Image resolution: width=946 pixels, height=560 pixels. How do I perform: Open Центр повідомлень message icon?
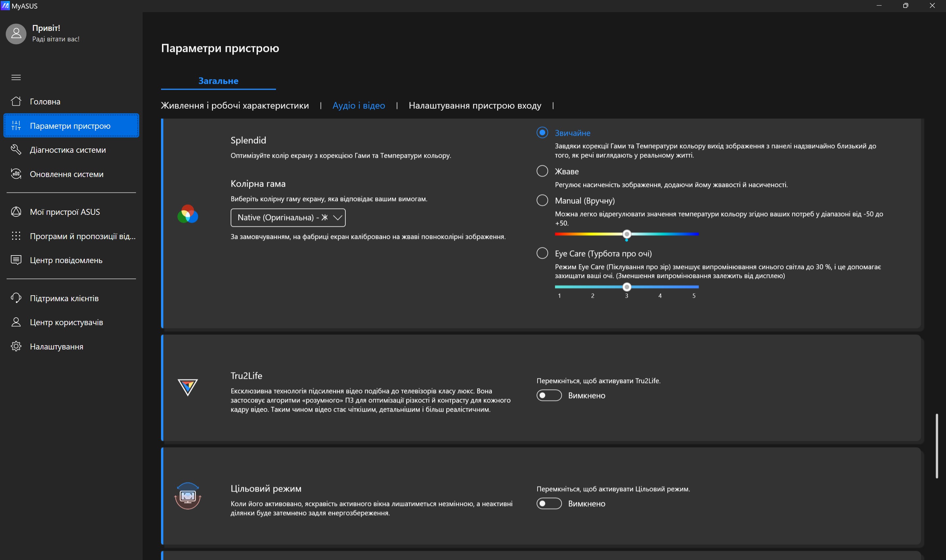16,260
